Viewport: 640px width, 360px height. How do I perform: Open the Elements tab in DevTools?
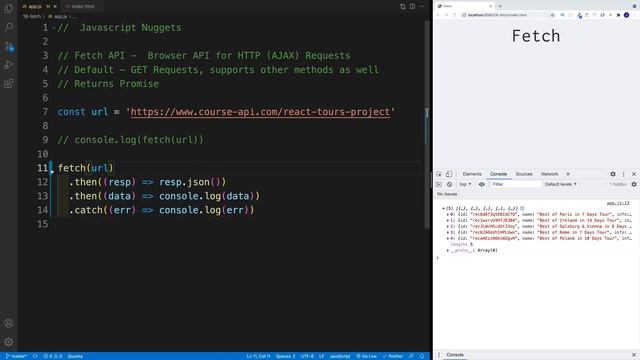tap(472, 174)
